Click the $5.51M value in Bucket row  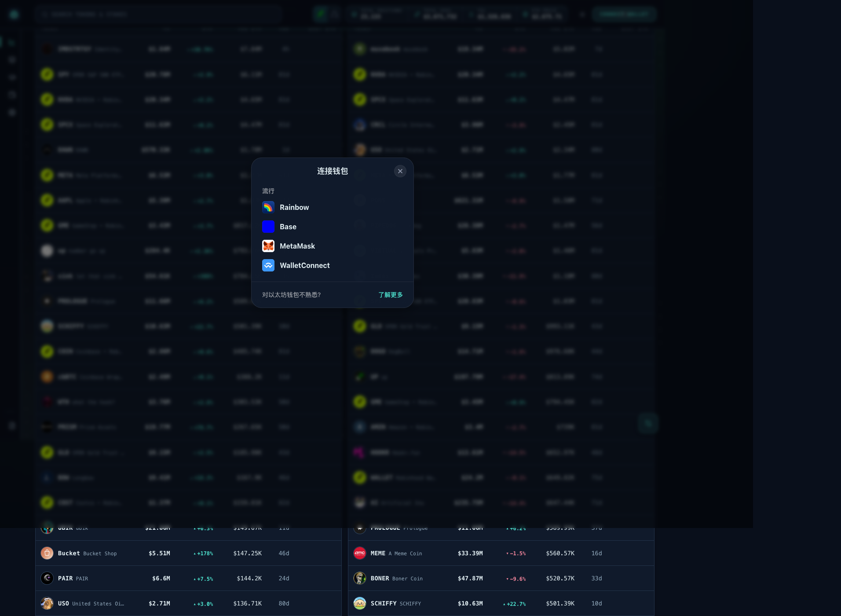[159, 554]
